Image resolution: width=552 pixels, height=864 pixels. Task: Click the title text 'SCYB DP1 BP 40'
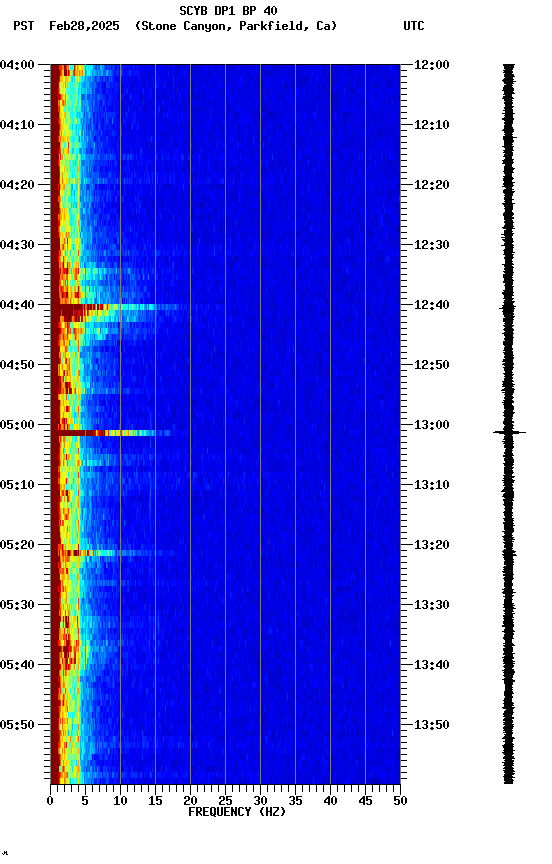click(228, 11)
